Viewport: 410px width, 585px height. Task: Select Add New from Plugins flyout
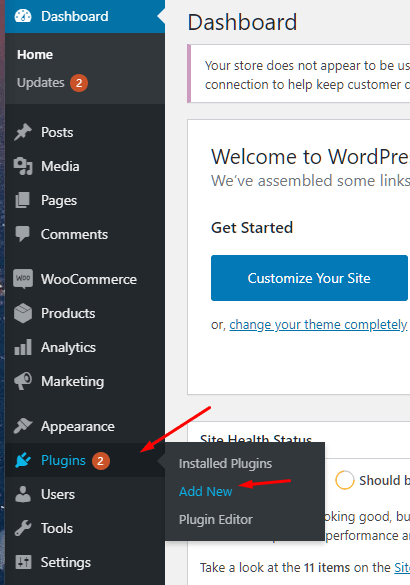(x=206, y=491)
